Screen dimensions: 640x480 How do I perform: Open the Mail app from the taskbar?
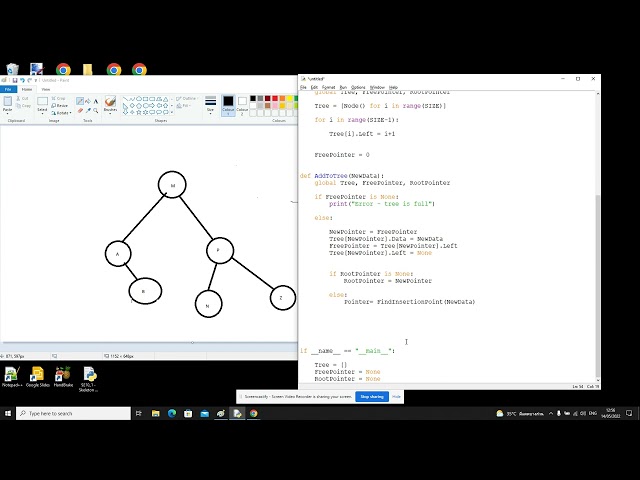click(x=204, y=413)
